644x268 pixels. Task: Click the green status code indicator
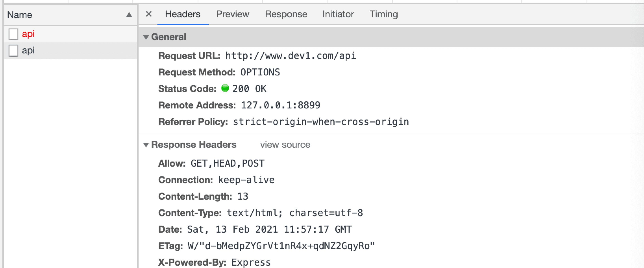click(x=225, y=88)
